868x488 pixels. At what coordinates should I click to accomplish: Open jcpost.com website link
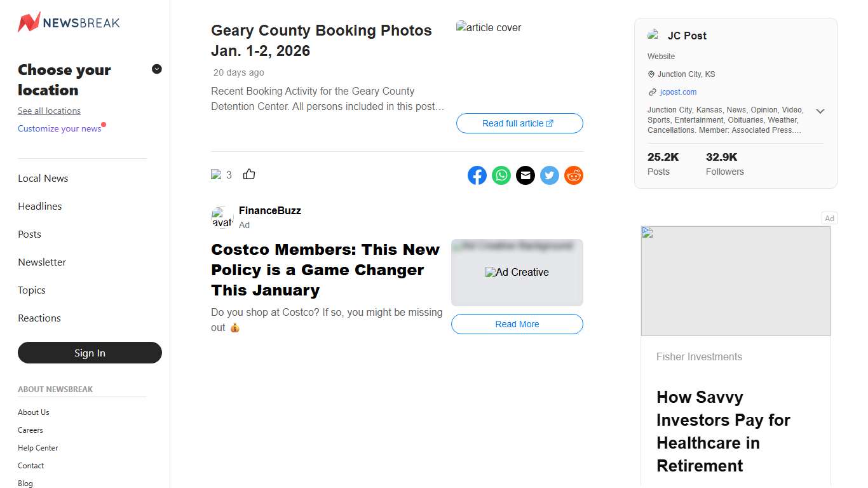(678, 92)
